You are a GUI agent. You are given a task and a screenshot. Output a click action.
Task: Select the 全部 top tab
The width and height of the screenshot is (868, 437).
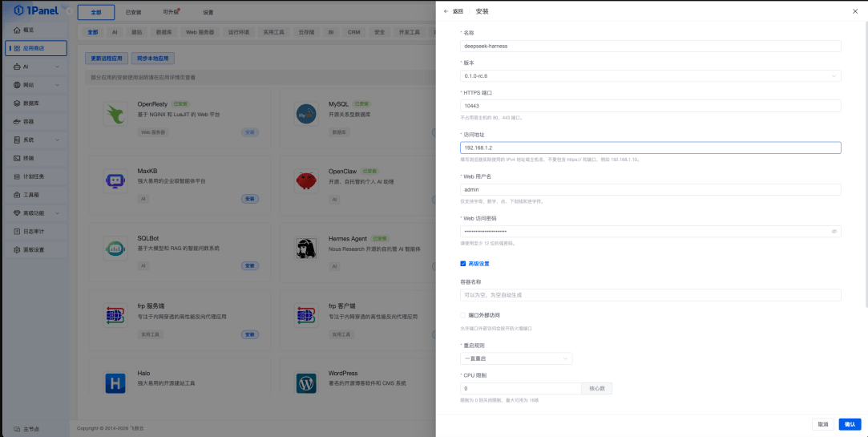click(96, 12)
